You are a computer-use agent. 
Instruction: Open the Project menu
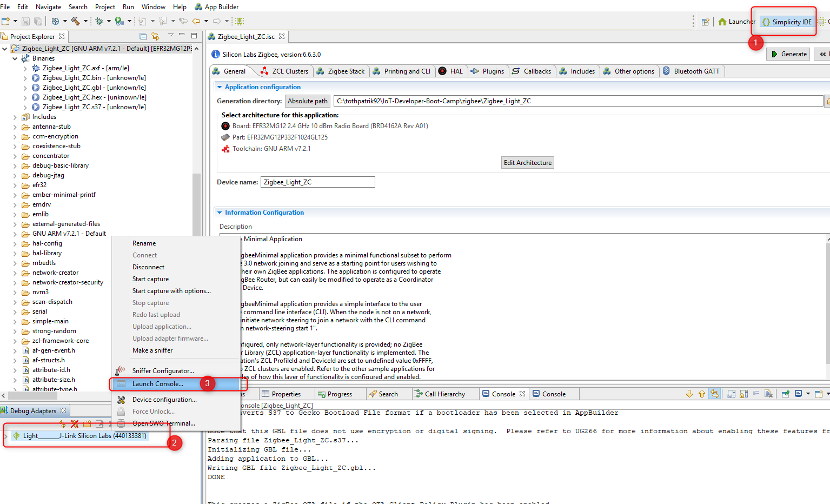pyautogui.click(x=105, y=6)
